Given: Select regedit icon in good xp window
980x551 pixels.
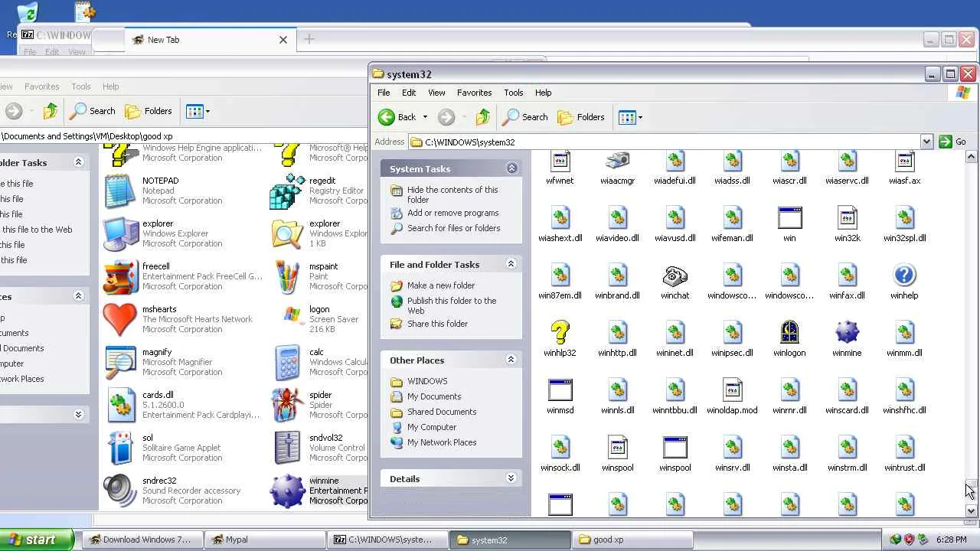Looking at the screenshot, I should tap(287, 191).
